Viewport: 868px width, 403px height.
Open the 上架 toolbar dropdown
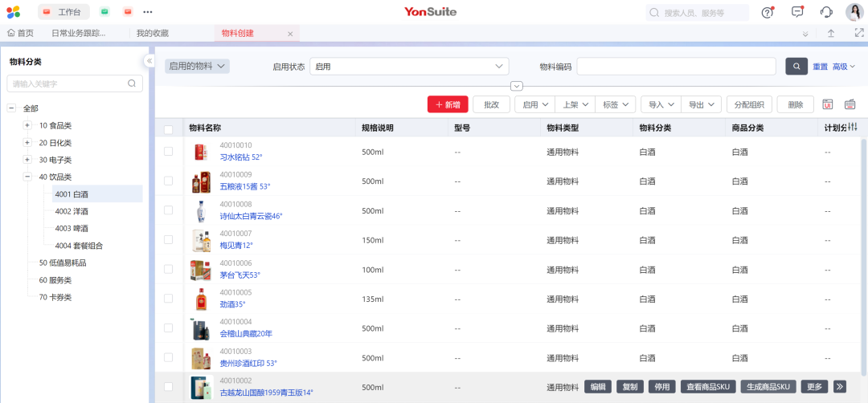[x=575, y=104]
